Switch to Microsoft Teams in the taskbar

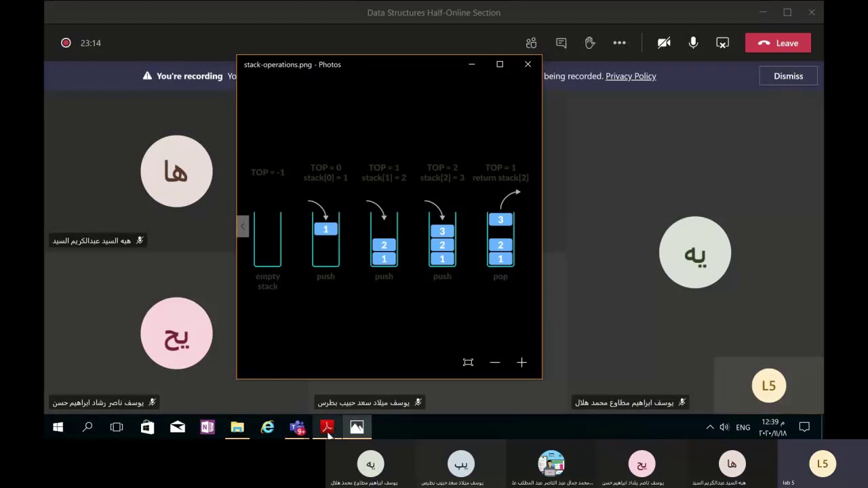(297, 427)
